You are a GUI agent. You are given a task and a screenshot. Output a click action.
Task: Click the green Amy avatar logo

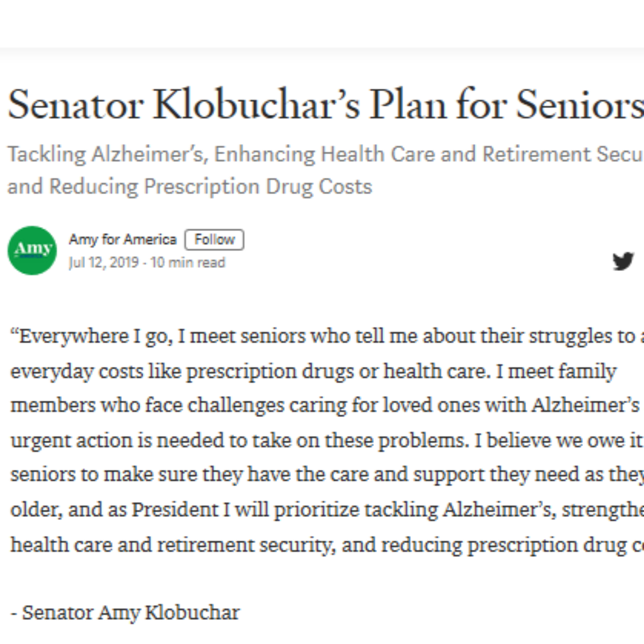tap(32, 250)
